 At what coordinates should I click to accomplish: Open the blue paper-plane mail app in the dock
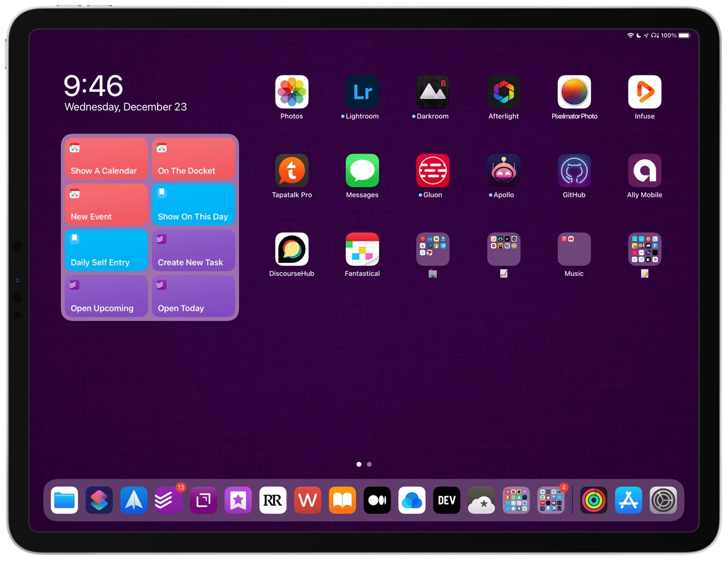[x=134, y=500]
